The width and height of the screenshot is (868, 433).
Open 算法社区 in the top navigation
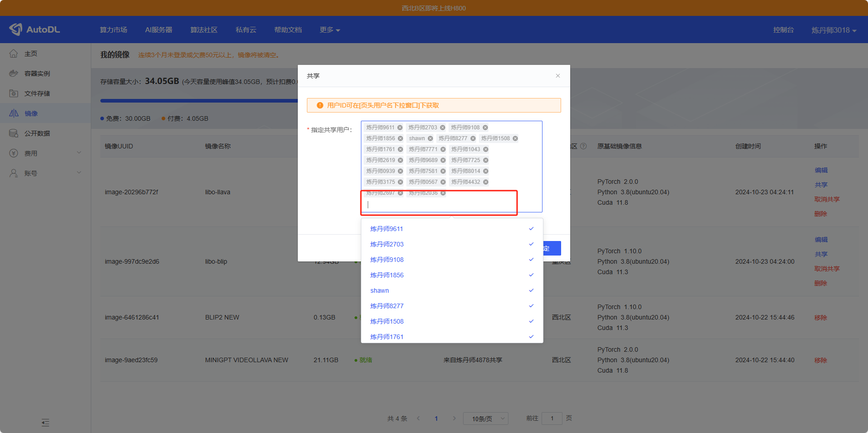204,30
